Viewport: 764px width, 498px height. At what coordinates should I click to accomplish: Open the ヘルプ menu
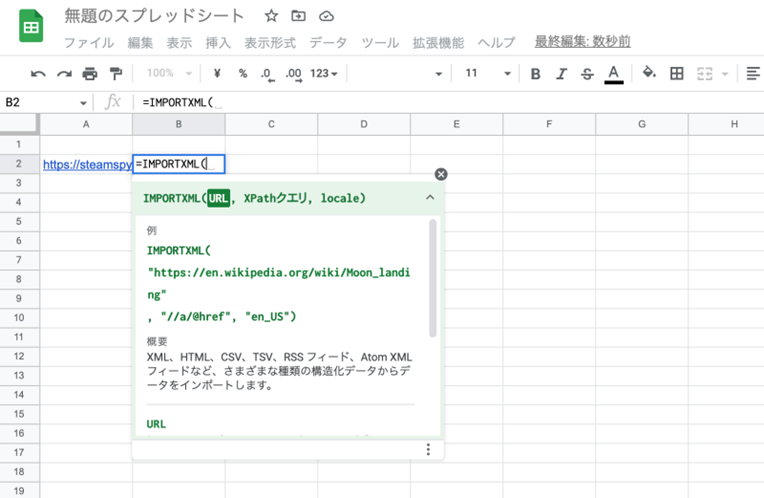(x=496, y=43)
